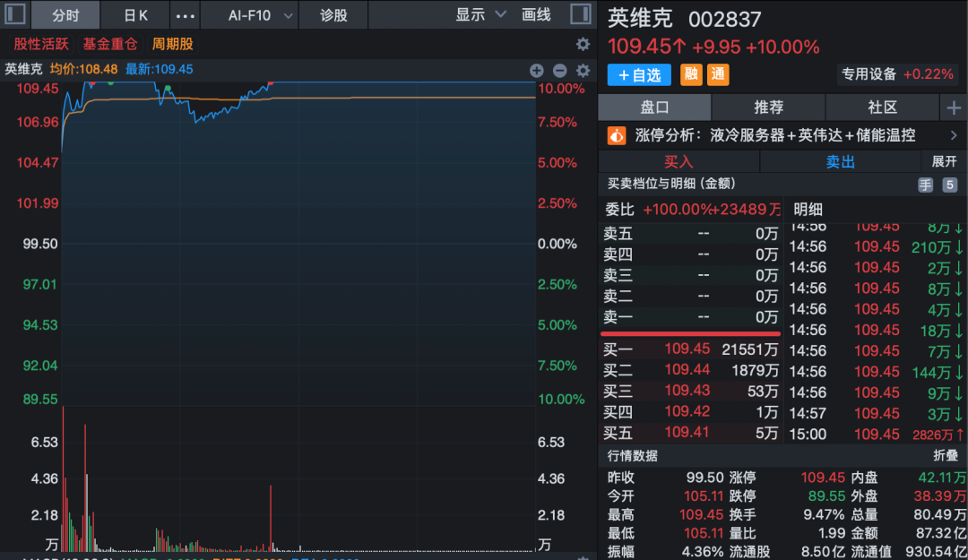Screen dimensions: 968x560
Task: Open the chart settings gear icon
Action: [583, 70]
